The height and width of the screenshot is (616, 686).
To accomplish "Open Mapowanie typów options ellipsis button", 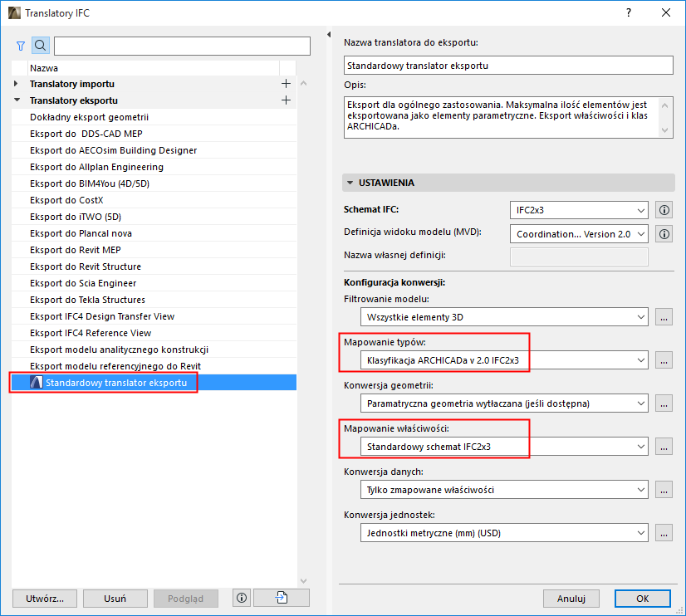I will (664, 360).
